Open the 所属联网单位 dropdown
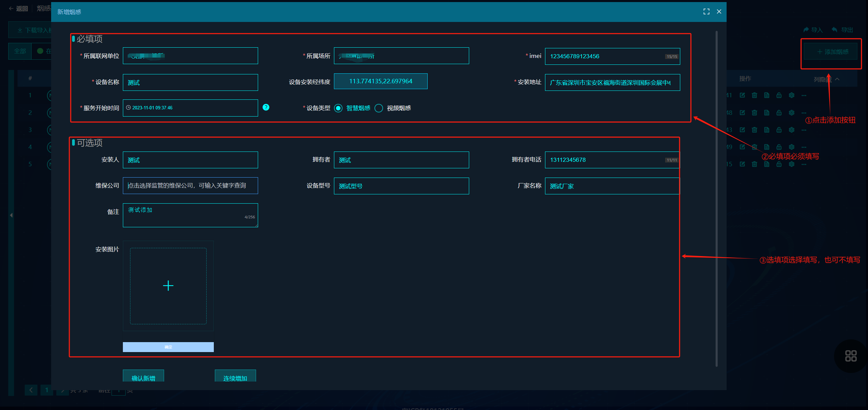The height and width of the screenshot is (410, 868). tap(190, 56)
